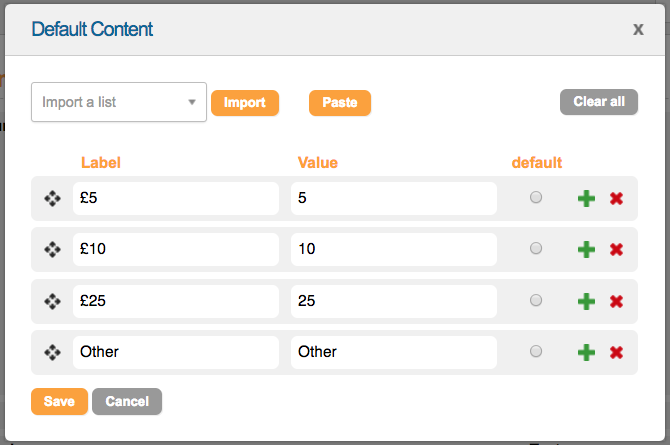Screen dimensions: 670x445
Task: Close the Default Content dialog
Action: pos(638,29)
